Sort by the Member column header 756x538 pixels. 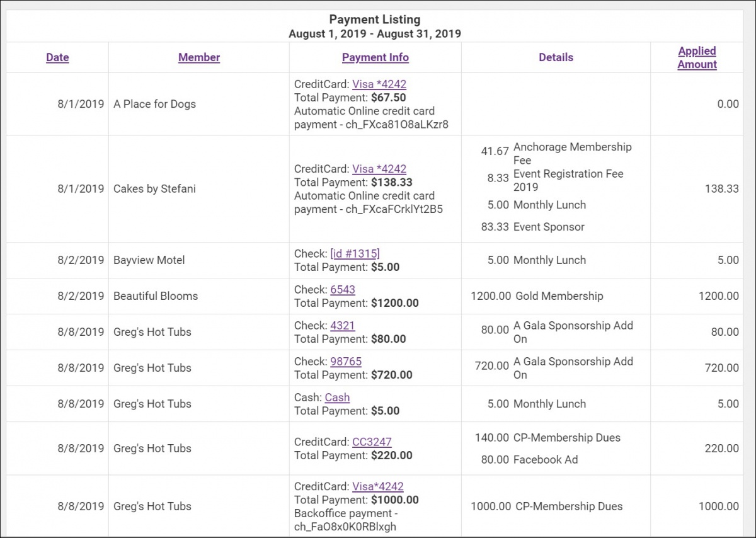click(198, 57)
